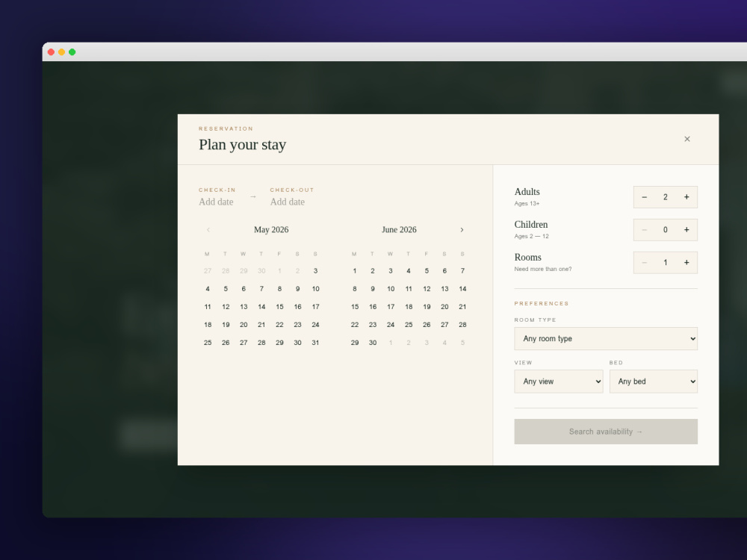Select June 25 in the calendar
747x560 pixels.
[x=409, y=325]
